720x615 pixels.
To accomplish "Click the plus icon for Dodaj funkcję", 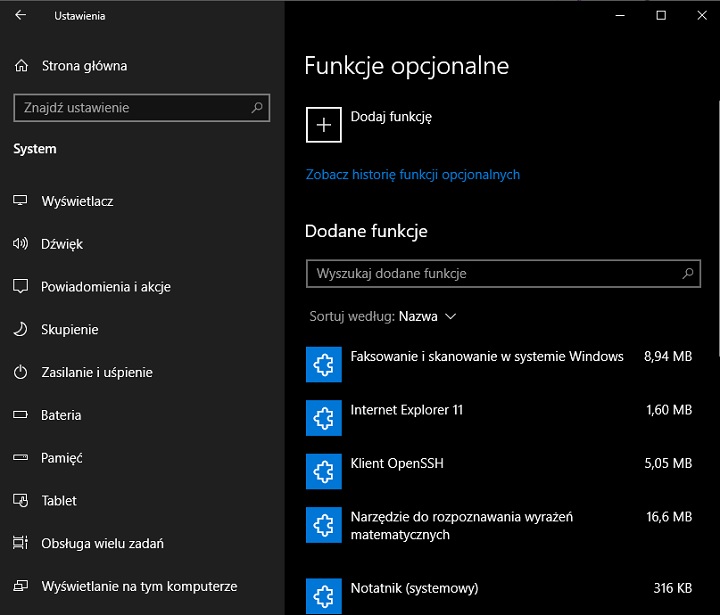I will [323, 125].
